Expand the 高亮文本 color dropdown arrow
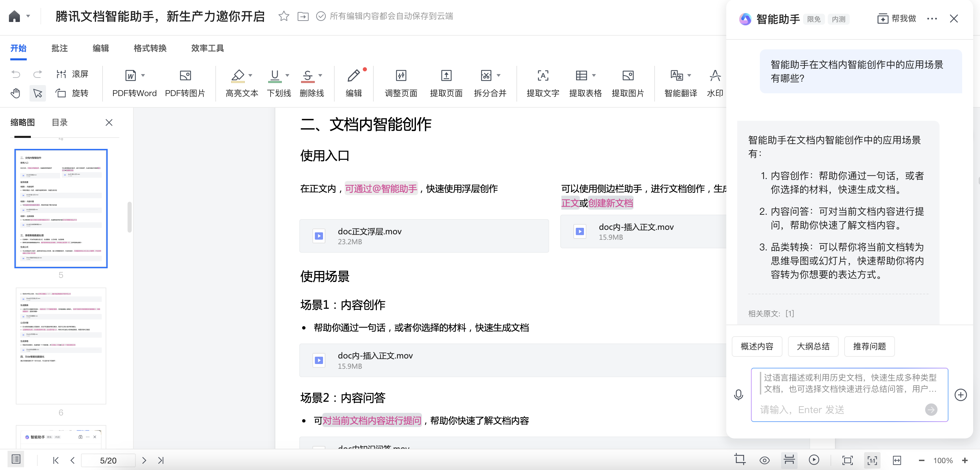 [250, 75]
